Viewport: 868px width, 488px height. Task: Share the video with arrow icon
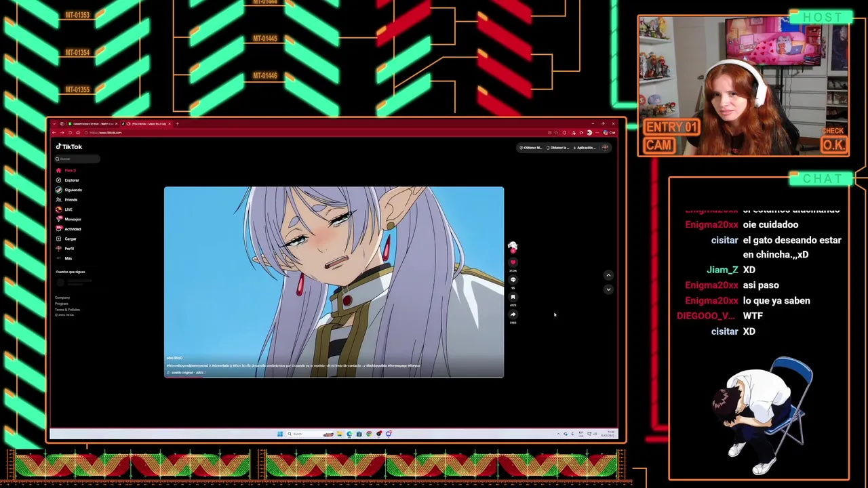[x=513, y=314]
